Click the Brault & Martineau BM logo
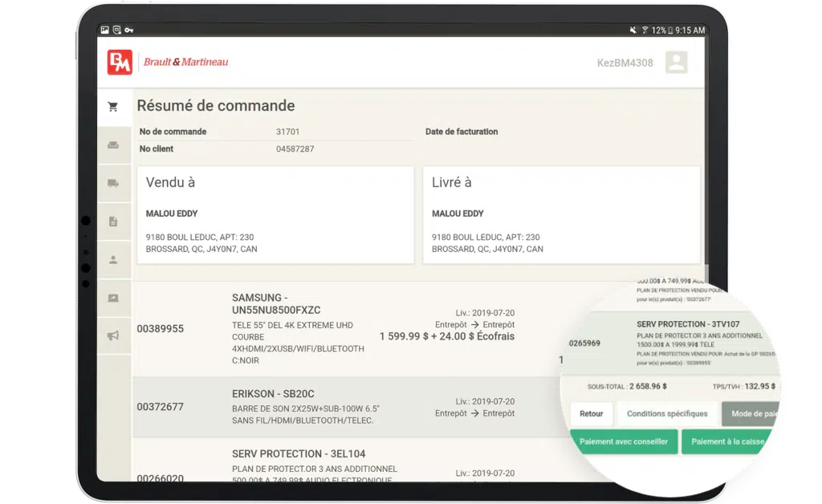The height and width of the screenshot is (504, 822). 120,63
